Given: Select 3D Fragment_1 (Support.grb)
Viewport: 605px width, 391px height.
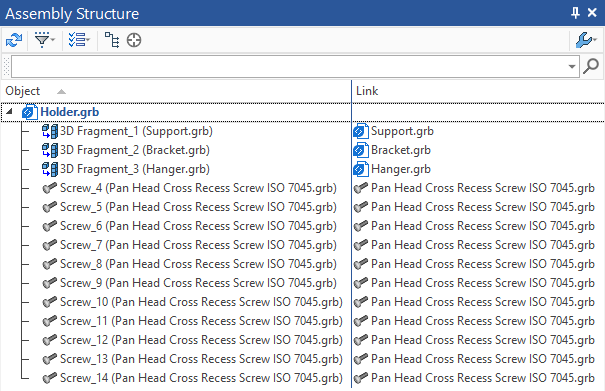Looking at the screenshot, I should click(x=136, y=131).
